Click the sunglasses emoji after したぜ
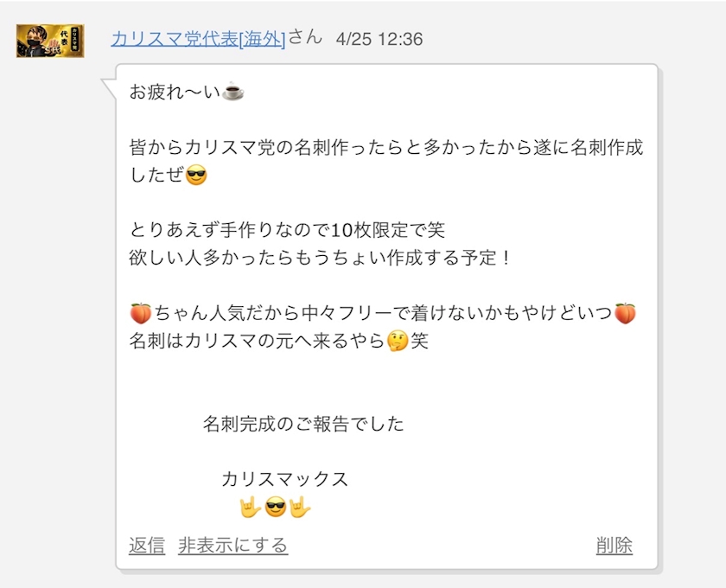 197,175
